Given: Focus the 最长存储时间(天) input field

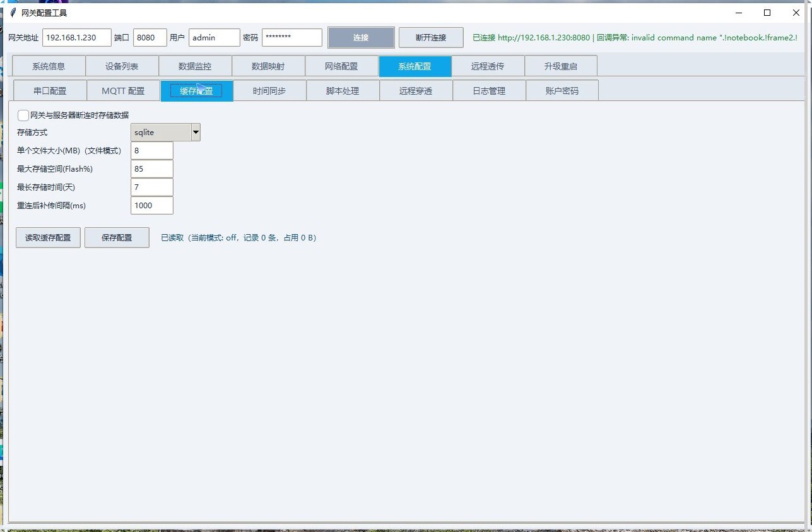Looking at the screenshot, I should [152, 187].
